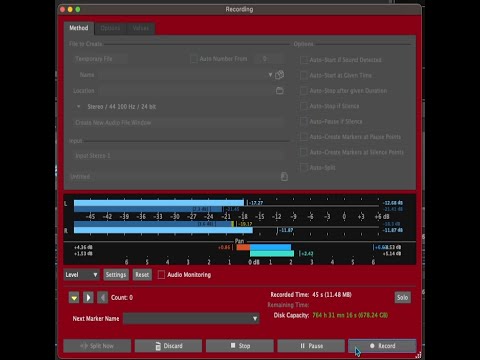Screen dimensions: 480x360
Task: Click the Discard button
Action: click(x=168, y=346)
